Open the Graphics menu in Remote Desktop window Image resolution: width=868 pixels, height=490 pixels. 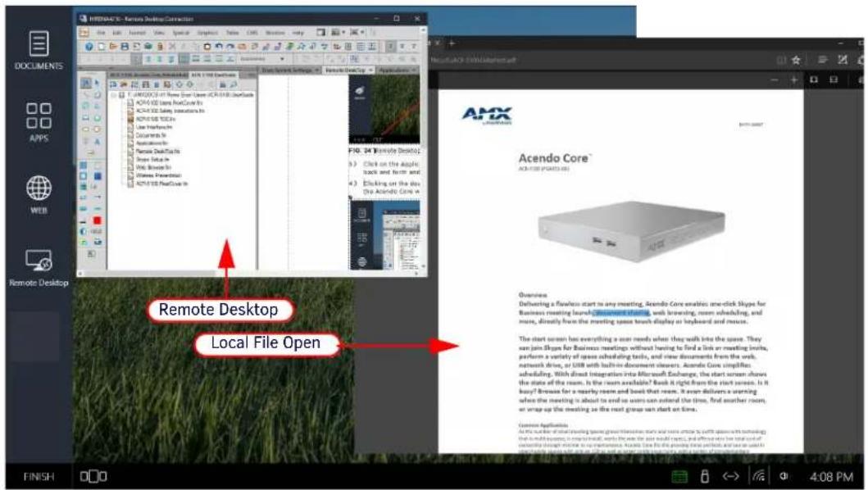(207, 33)
